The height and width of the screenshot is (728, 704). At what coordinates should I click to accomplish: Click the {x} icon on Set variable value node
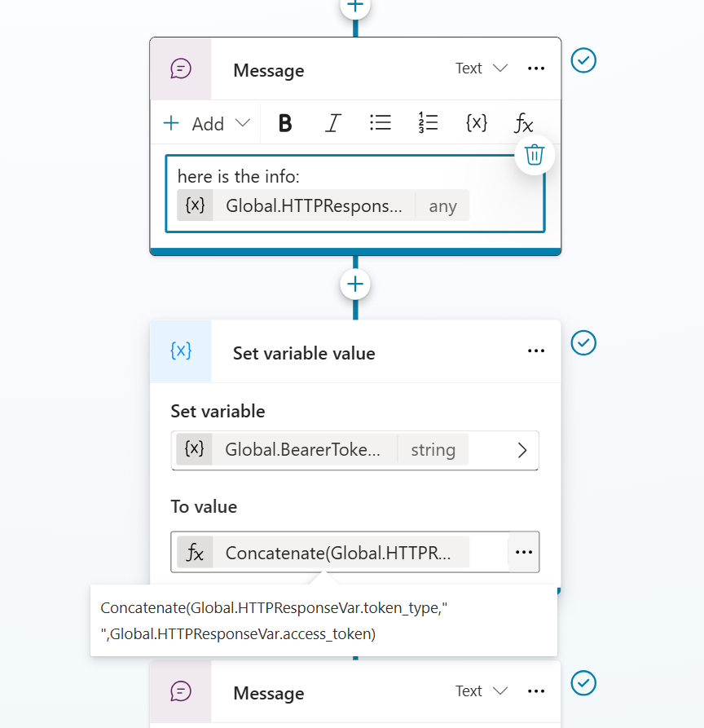pos(180,351)
